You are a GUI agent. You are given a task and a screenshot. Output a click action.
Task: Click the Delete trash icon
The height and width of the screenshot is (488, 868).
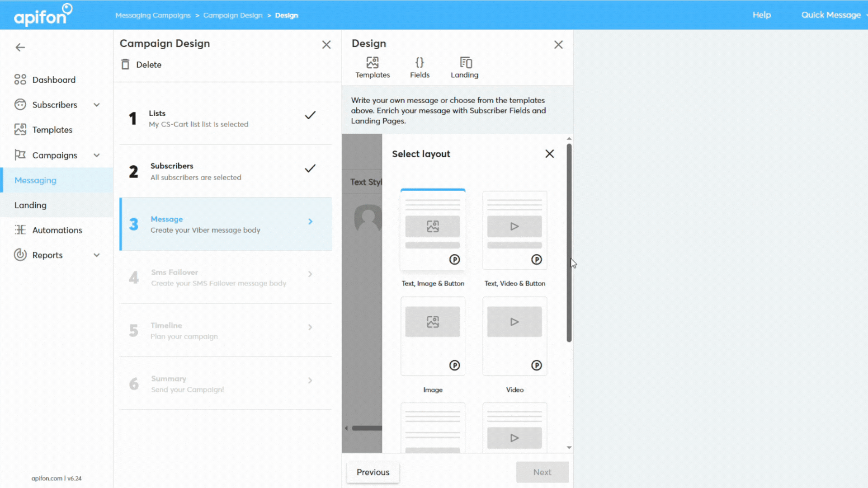coord(125,64)
